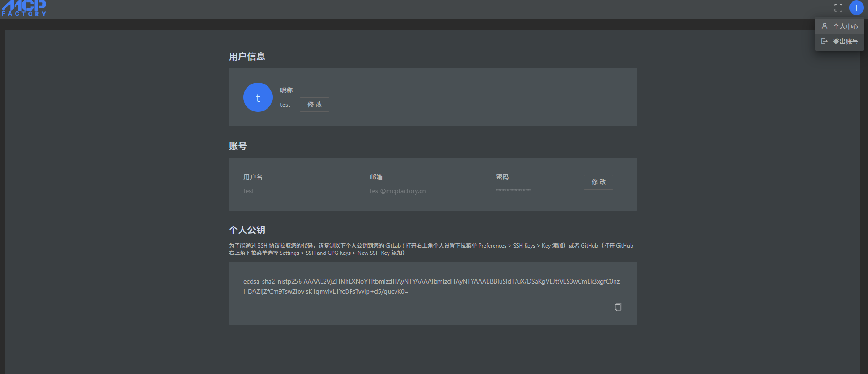
Task: Click the nickname value under 昵称
Action: coord(285,105)
